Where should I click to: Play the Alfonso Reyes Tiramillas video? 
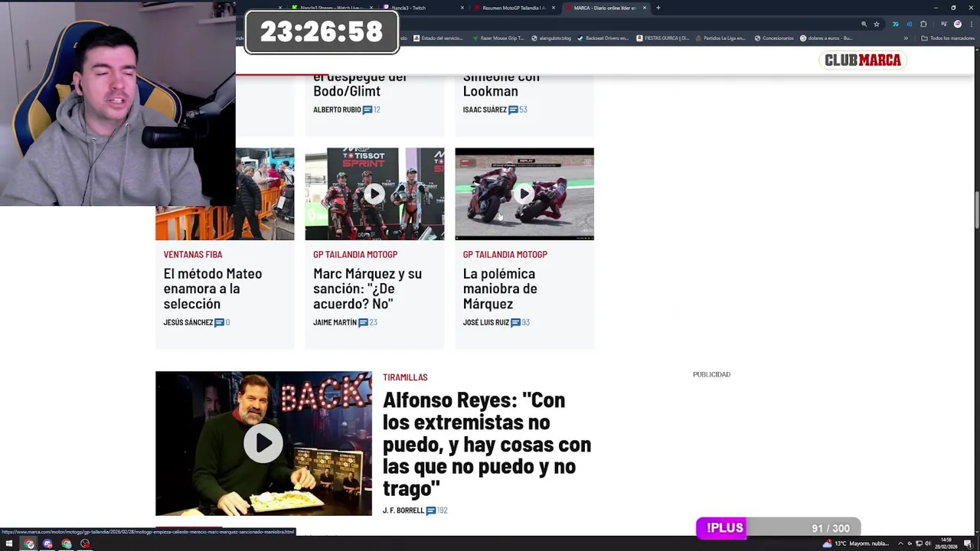click(x=263, y=443)
